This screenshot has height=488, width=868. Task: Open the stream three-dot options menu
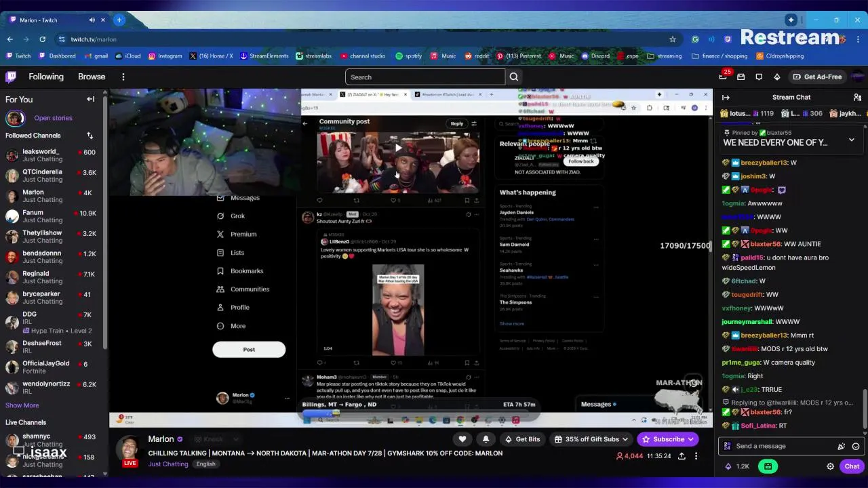[x=696, y=456]
